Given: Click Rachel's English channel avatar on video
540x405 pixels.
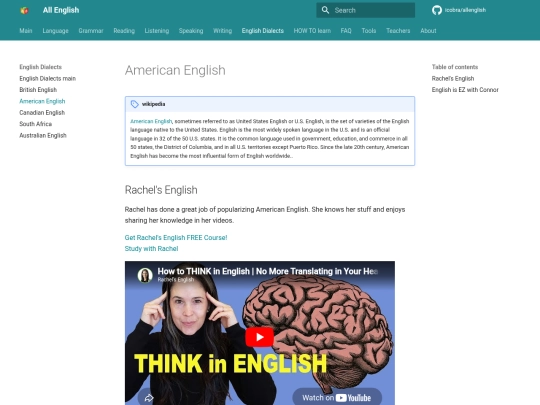Looking at the screenshot, I should pyautogui.click(x=145, y=275).
